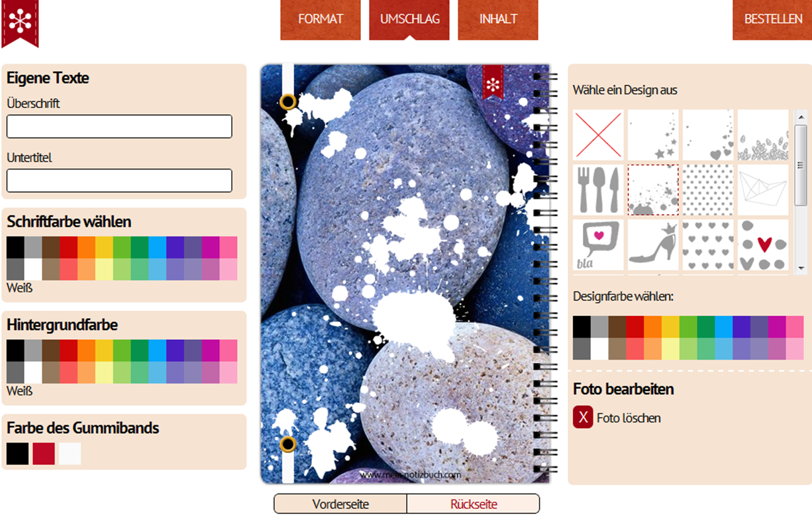
Task: Choose the 'bla' speech bubble design
Action: (598, 245)
